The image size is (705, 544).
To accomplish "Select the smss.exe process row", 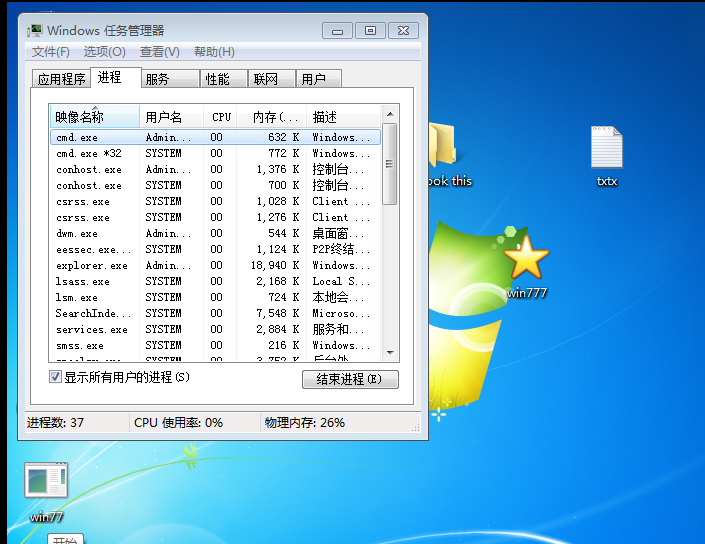I will click(x=215, y=346).
